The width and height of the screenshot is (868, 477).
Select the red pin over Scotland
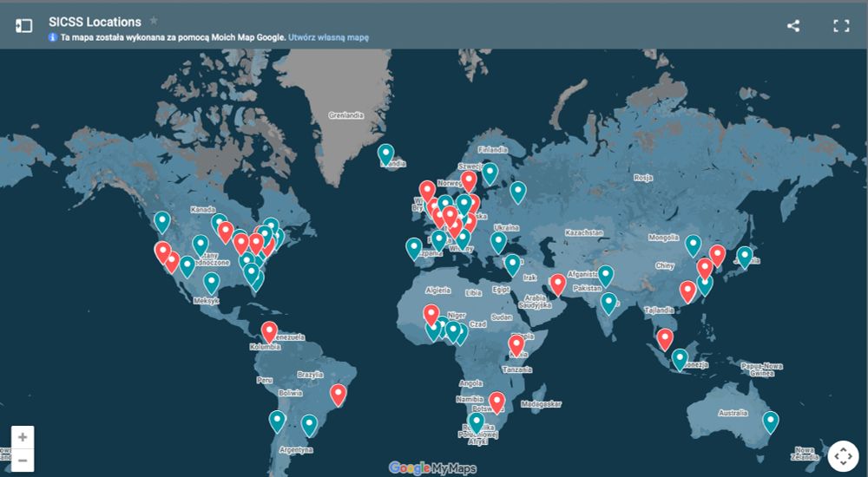point(427,192)
